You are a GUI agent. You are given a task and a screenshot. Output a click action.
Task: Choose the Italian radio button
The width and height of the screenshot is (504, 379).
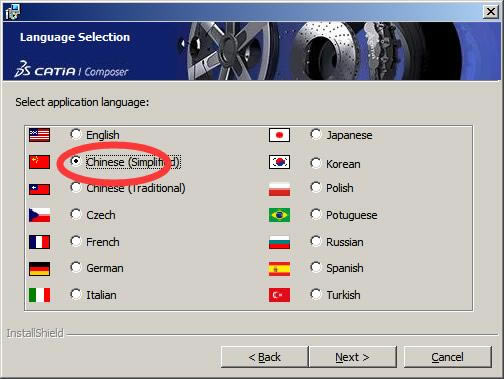click(76, 294)
